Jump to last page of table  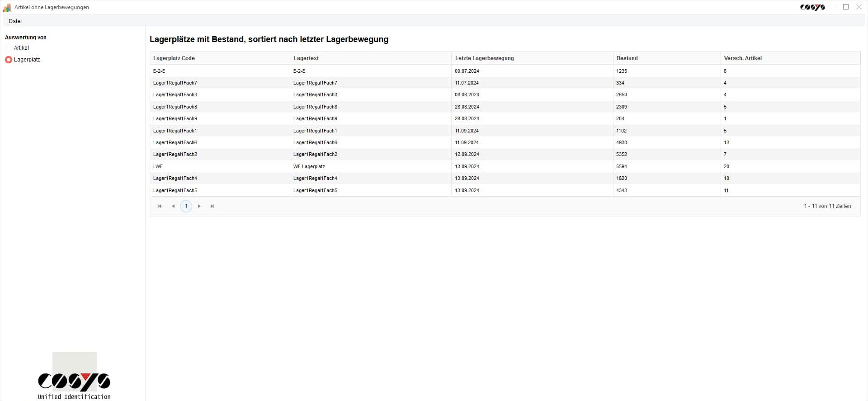tap(212, 206)
